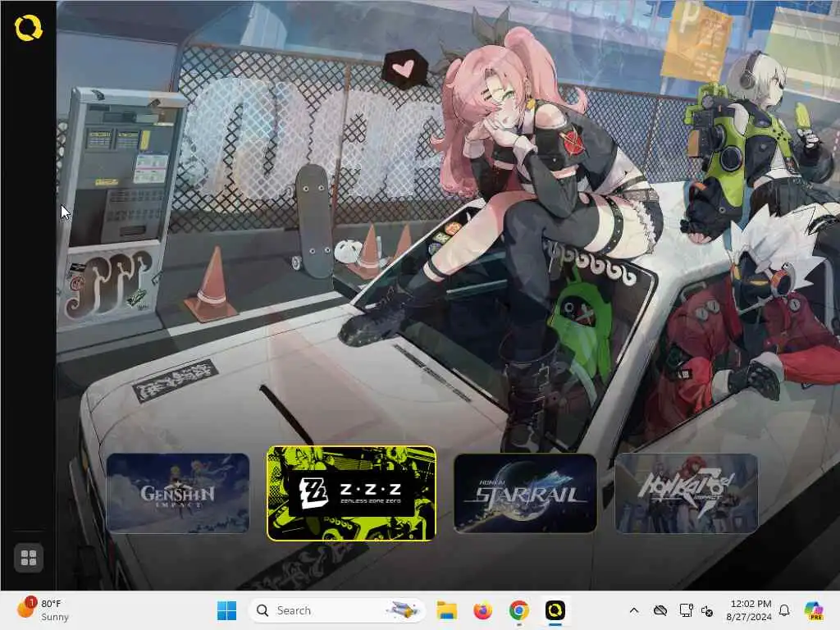Select the Genshin Impact game card

pyautogui.click(x=178, y=493)
